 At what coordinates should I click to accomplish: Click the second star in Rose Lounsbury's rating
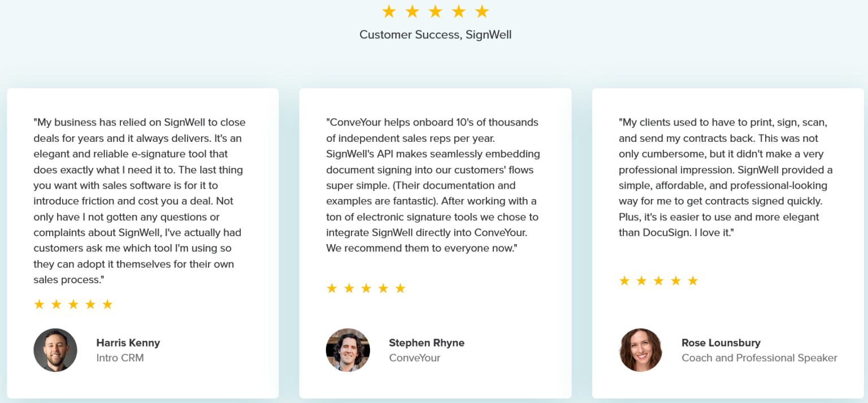(x=641, y=281)
